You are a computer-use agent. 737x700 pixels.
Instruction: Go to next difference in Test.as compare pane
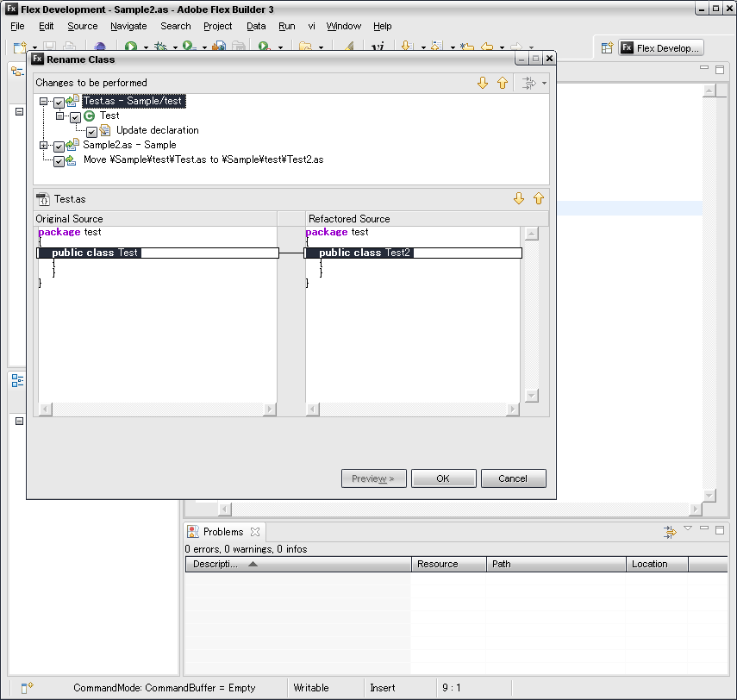point(519,198)
